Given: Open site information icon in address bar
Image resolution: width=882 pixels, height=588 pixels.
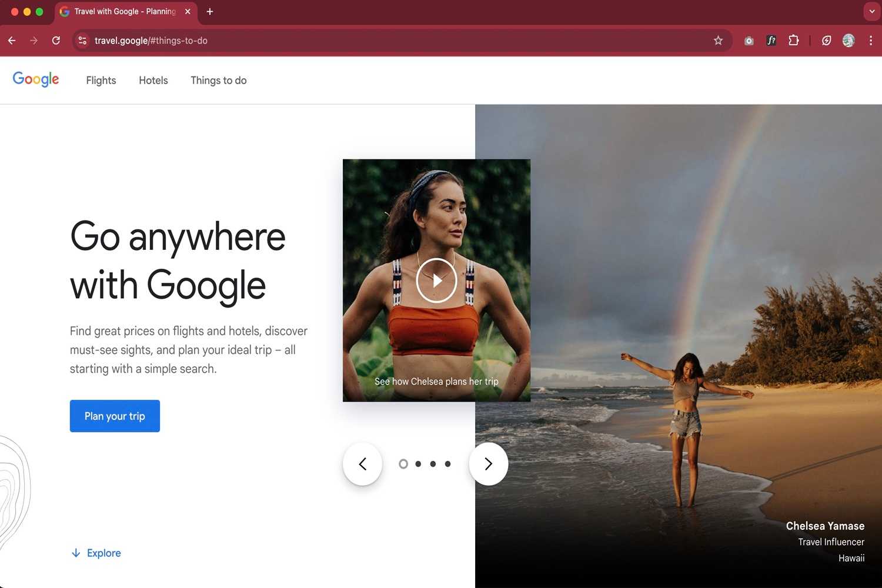Looking at the screenshot, I should pos(82,41).
